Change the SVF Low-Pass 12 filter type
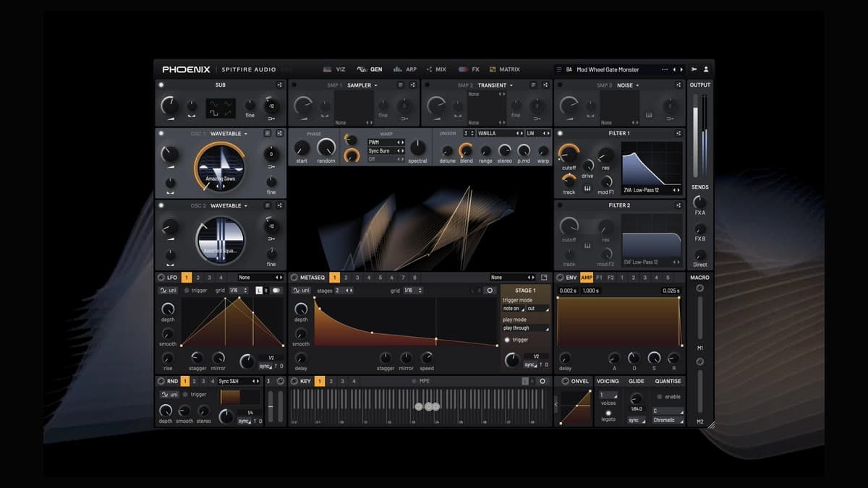868x488 pixels. click(x=652, y=262)
